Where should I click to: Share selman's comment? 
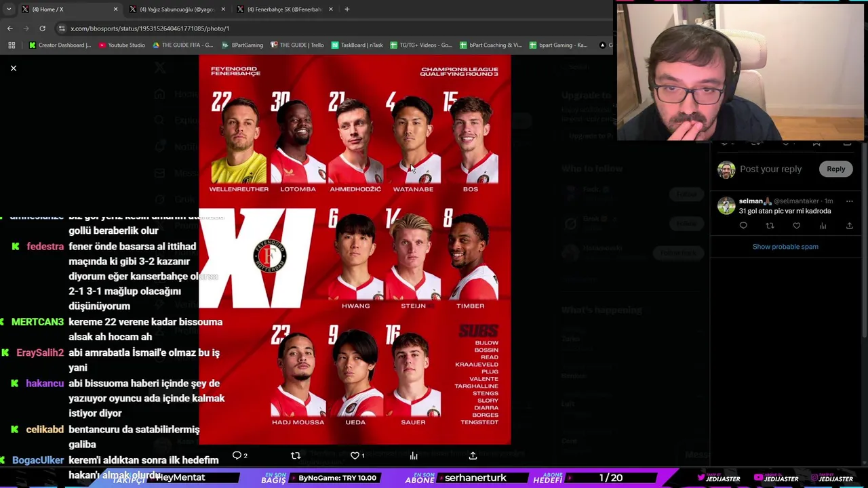[x=849, y=226]
